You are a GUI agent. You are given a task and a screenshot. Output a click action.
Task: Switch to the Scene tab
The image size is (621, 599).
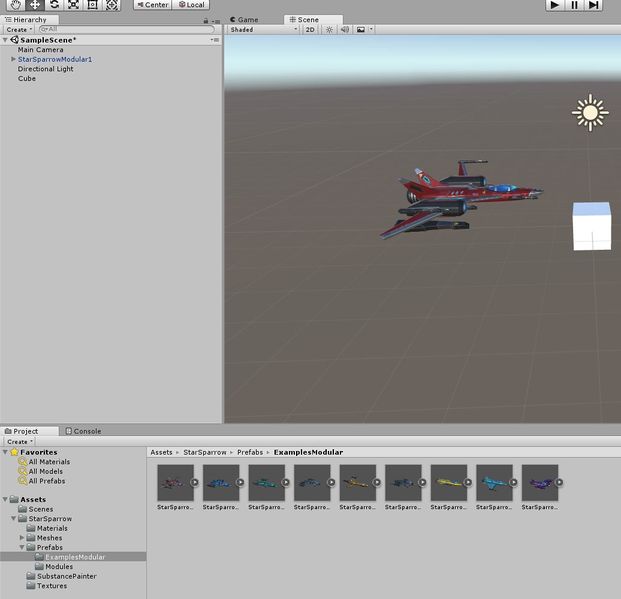coord(313,19)
